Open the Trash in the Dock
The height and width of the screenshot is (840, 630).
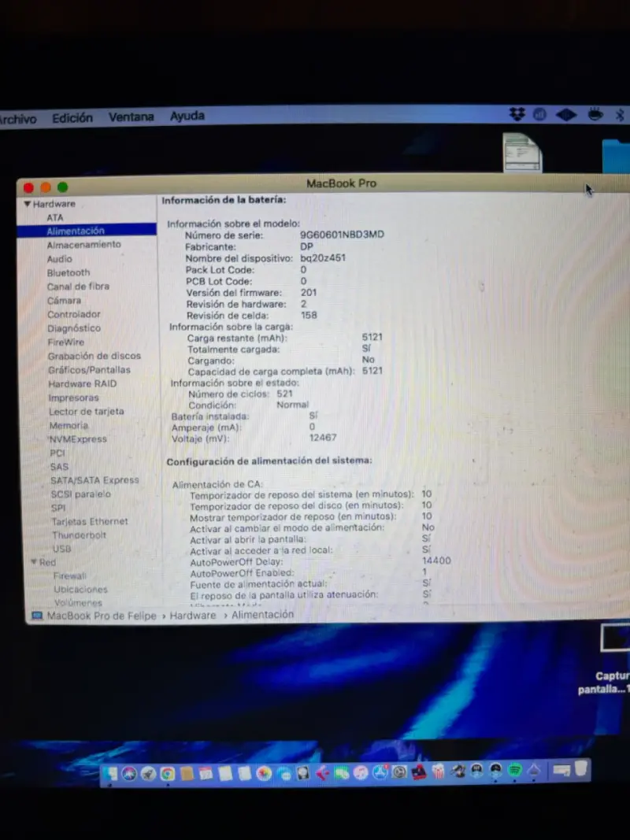[x=581, y=768]
